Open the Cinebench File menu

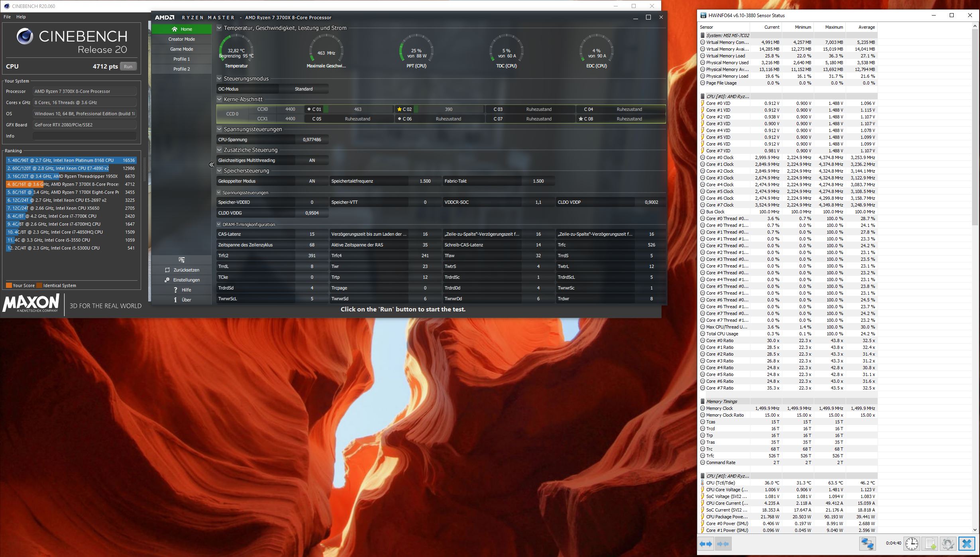[7, 17]
